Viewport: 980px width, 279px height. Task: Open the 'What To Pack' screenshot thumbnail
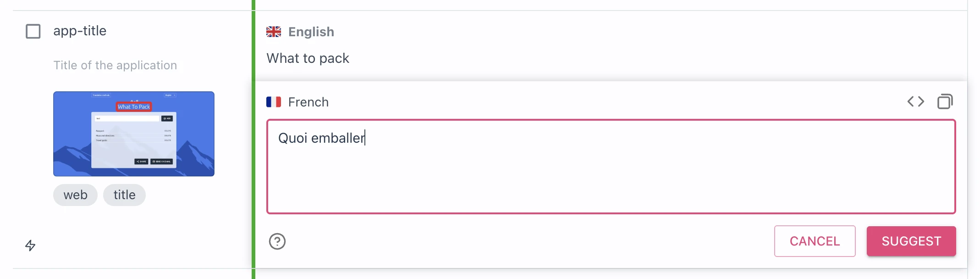pyautogui.click(x=134, y=133)
